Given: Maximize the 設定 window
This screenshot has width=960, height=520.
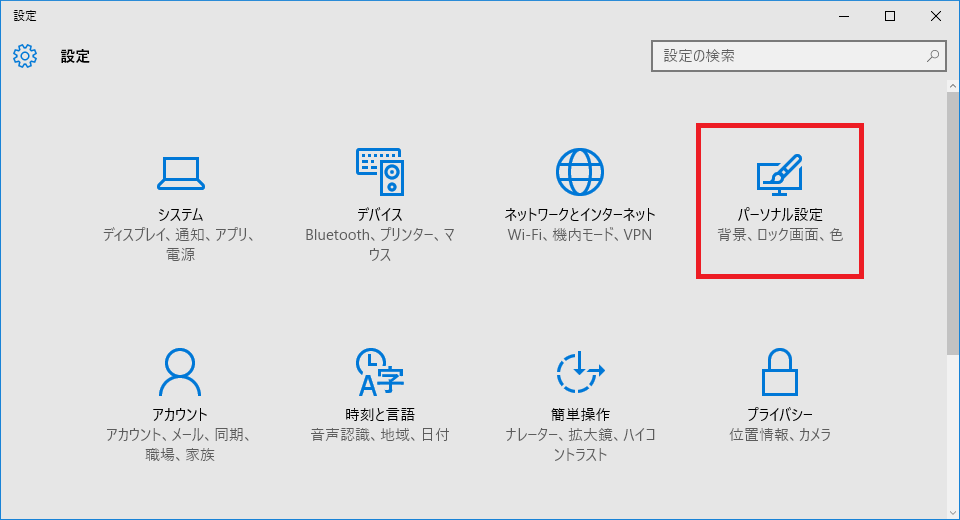Looking at the screenshot, I should [x=889, y=15].
